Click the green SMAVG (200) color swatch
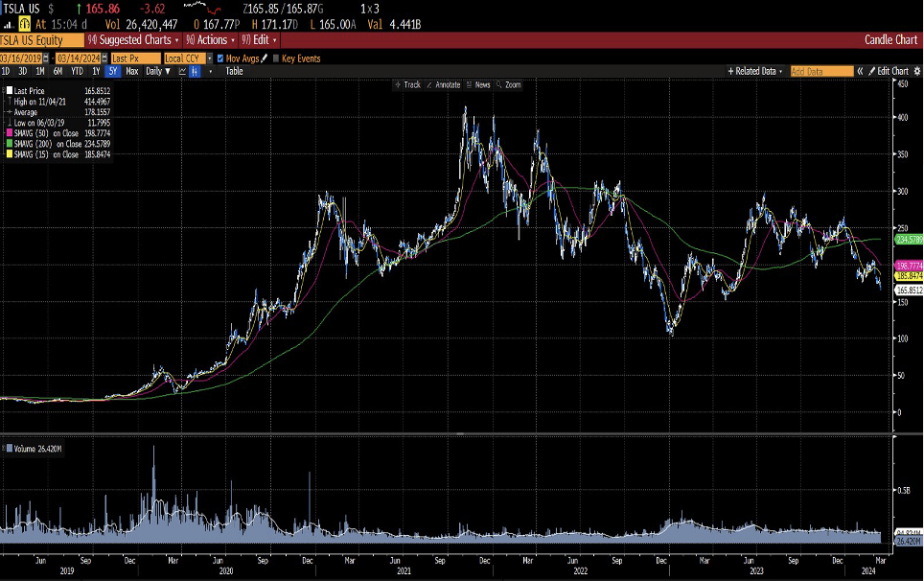 click(10, 144)
